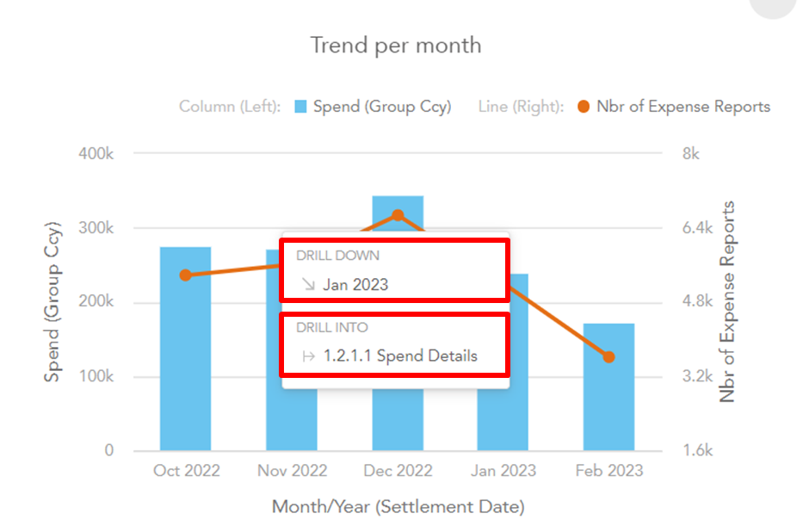The height and width of the screenshot is (532, 809).
Task: Select Jan 2023 in the Drill Down menu
Action: click(355, 284)
